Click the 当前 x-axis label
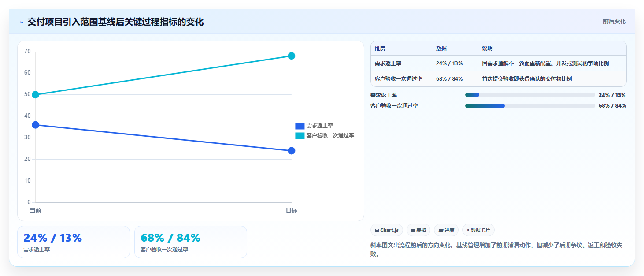The height and width of the screenshot is (276, 644). pyautogui.click(x=35, y=210)
